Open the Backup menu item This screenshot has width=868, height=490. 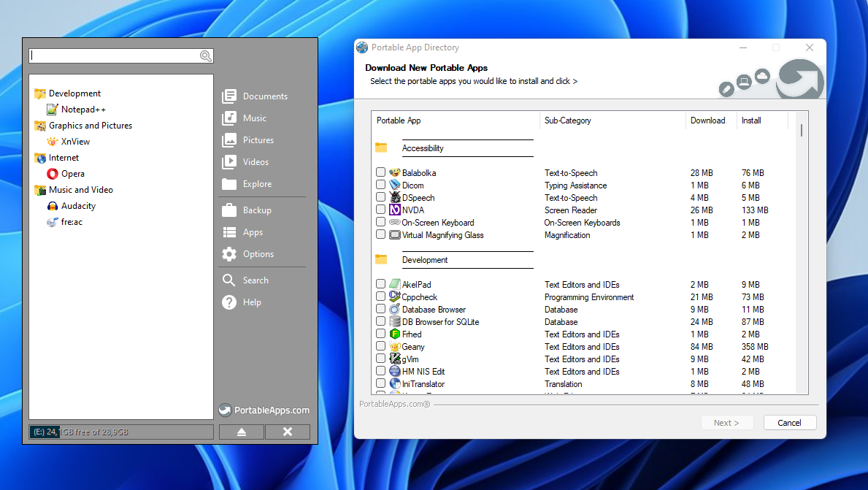pyautogui.click(x=256, y=210)
